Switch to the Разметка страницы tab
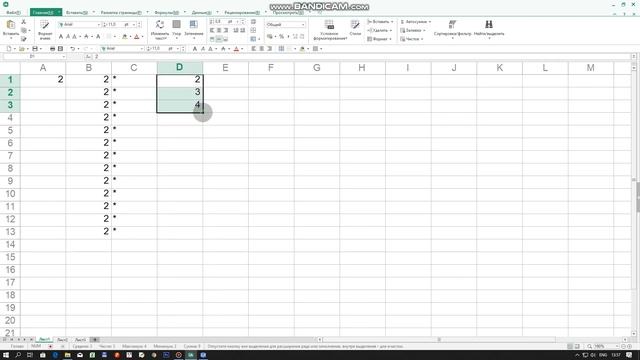 pos(121,13)
